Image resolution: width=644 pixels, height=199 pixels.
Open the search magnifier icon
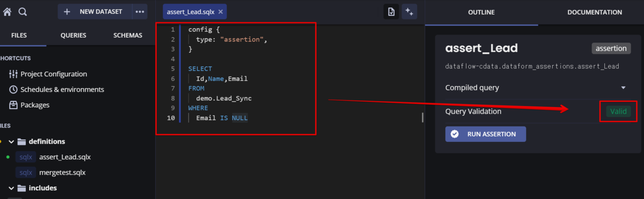pos(23,11)
